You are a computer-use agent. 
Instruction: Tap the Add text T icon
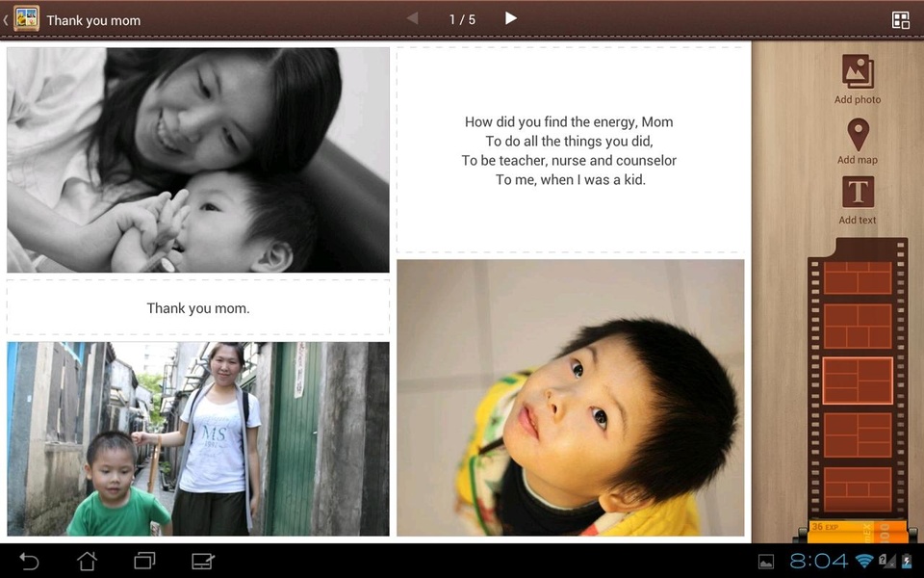point(858,192)
